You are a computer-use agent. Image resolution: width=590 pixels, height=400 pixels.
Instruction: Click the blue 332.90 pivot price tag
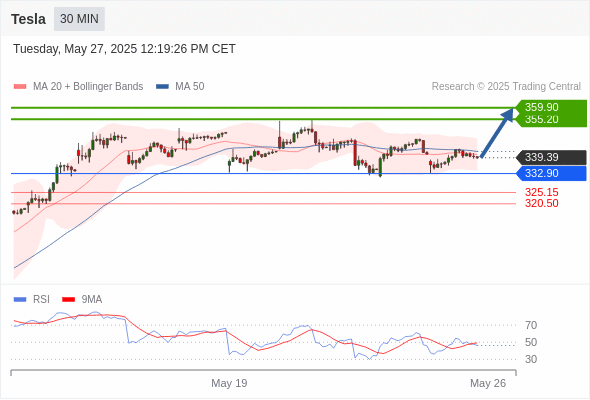coord(552,173)
